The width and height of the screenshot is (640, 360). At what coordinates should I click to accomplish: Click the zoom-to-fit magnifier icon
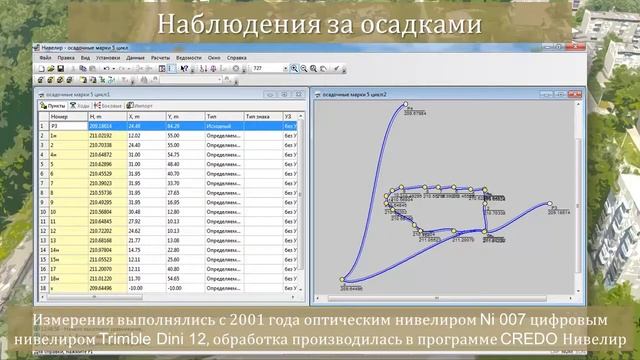(x=313, y=69)
